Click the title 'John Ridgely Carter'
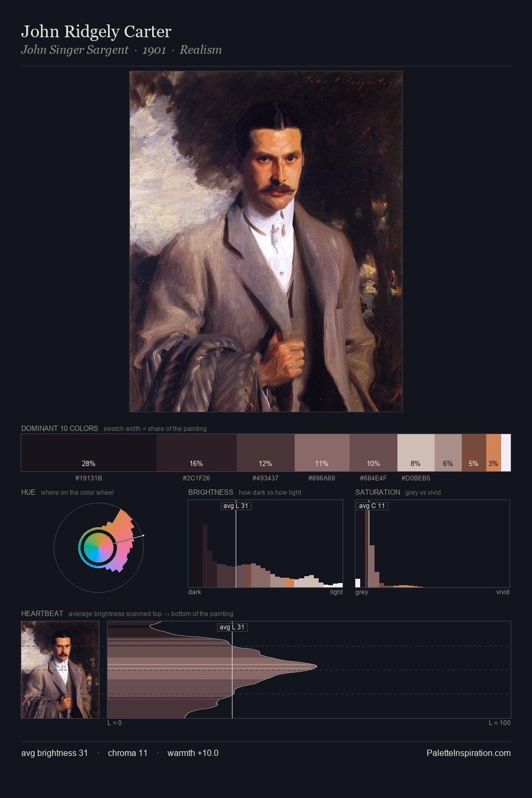The image size is (532, 798). tap(96, 32)
